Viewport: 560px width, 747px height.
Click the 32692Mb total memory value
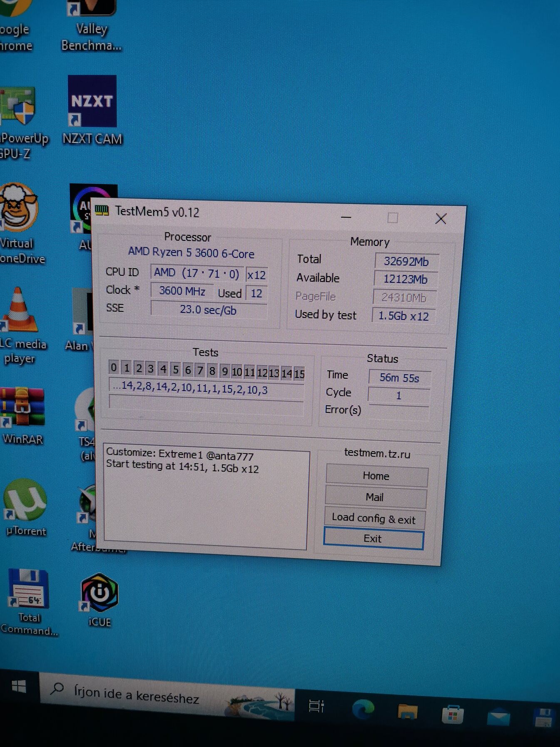(x=406, y=261)
